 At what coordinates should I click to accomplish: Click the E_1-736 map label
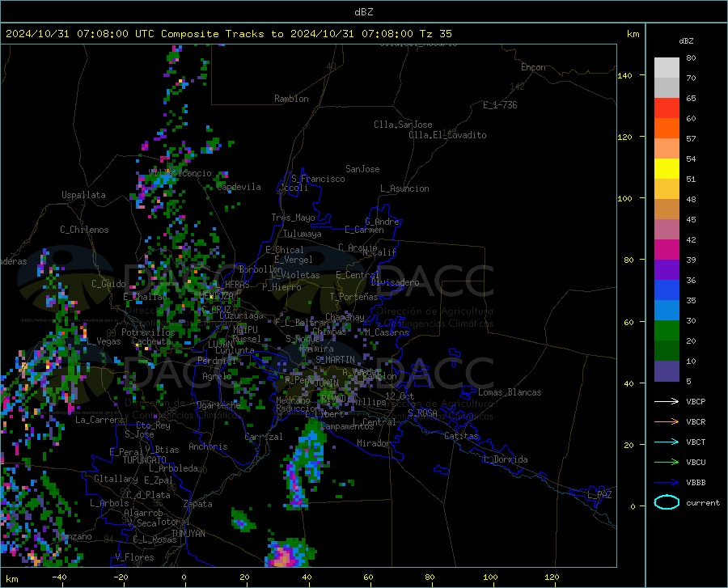500,105
